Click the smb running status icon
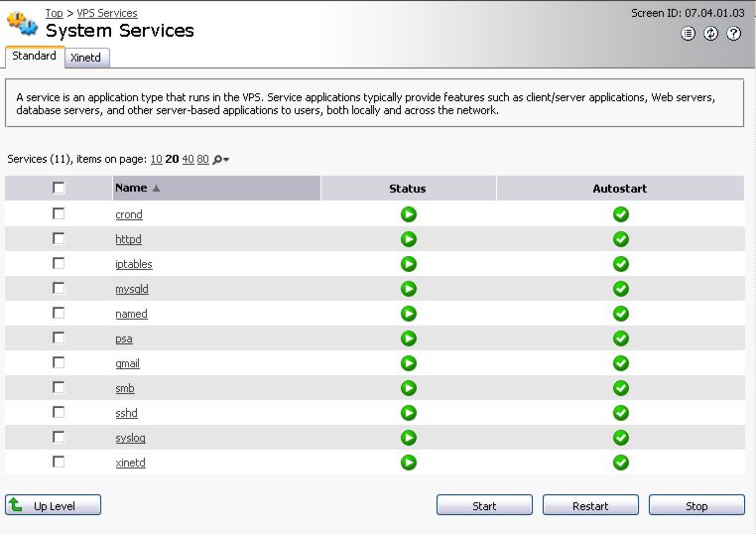Screen dimensions: 756x535 pos(409,388)
